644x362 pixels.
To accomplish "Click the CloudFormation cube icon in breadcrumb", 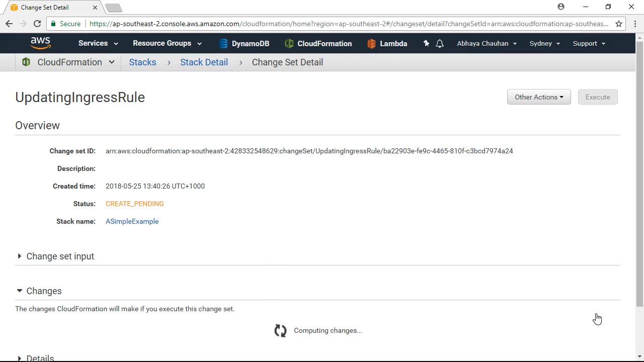I will pos(26,62).
